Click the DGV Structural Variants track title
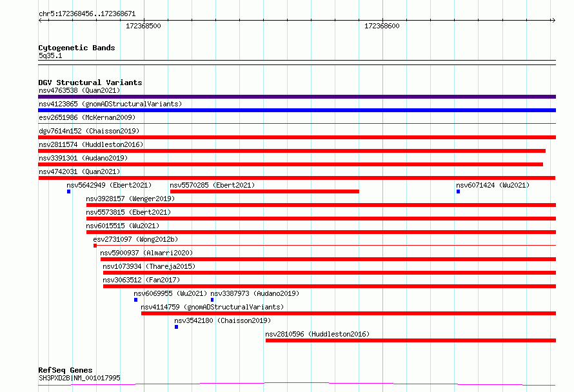 90,83
